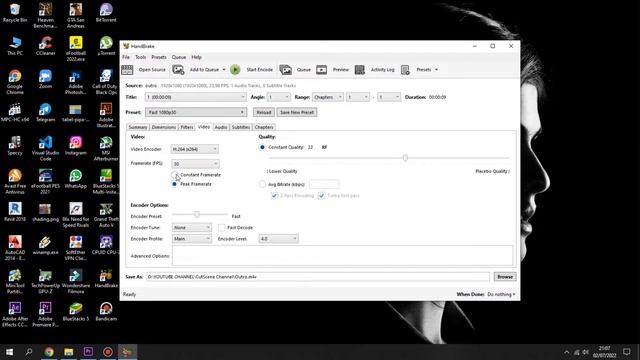Open Adobe Premiere Pro desktop icon
640x360 pixels.
[x=45, y=309]
